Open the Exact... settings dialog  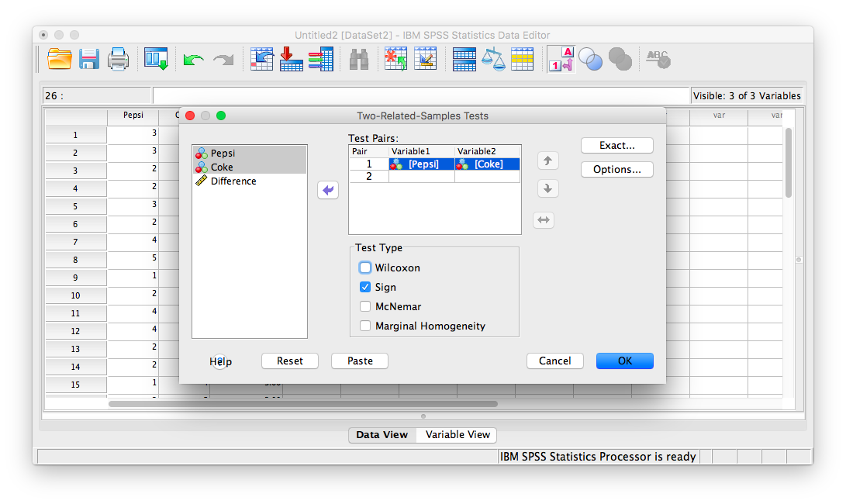(x=616, y=145)
